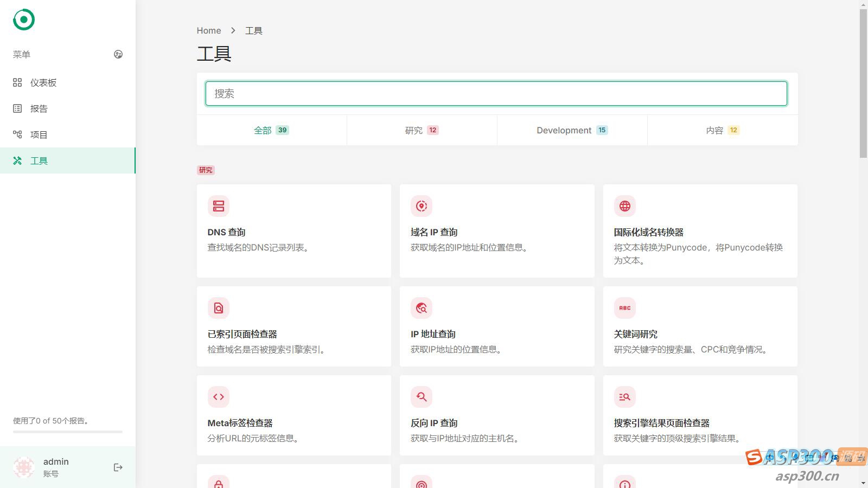This screenshot has height=488, width=868.
Task: Click the logout icon next to admin
Action: pyautogui.click(x=118, y=467)
